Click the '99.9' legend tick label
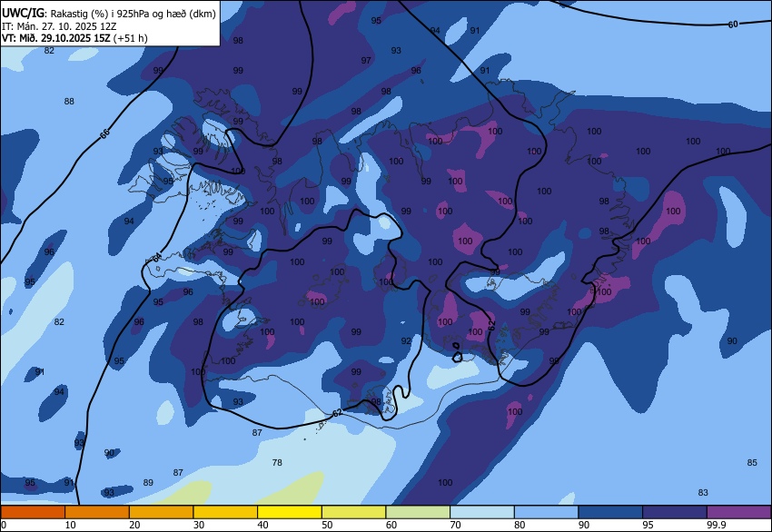The image size is (772, 532). coord(717,525)
